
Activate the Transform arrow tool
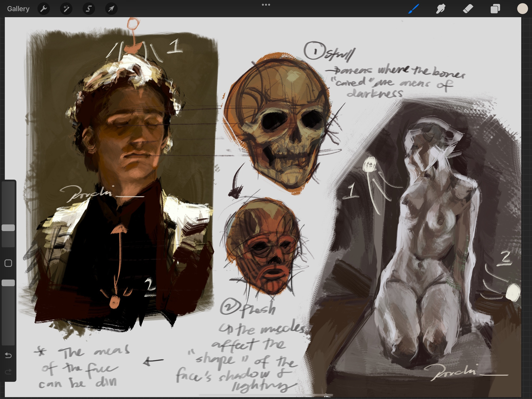[x=111, y=9]
